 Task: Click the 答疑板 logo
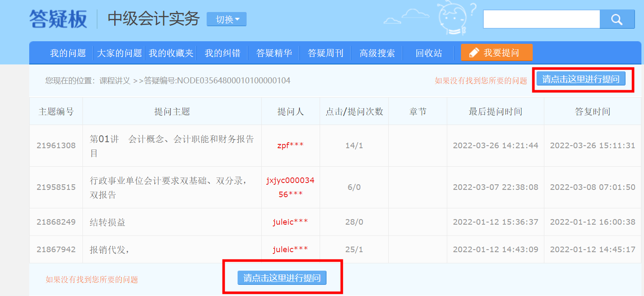[x=57, y=18]
